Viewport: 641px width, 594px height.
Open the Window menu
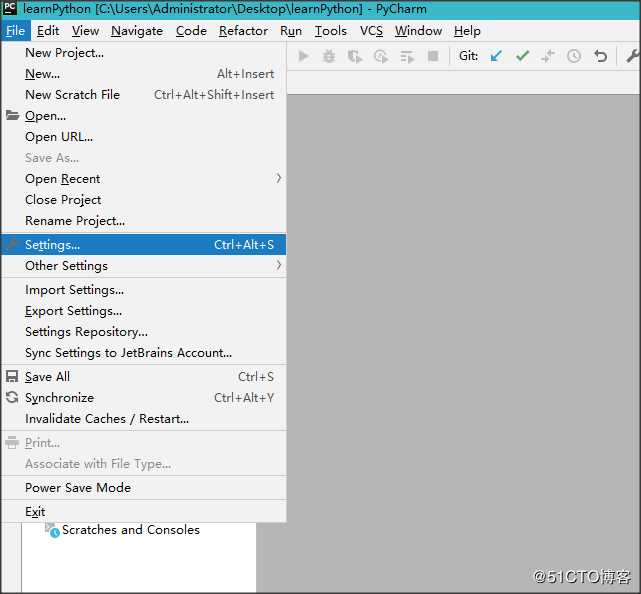418,31
